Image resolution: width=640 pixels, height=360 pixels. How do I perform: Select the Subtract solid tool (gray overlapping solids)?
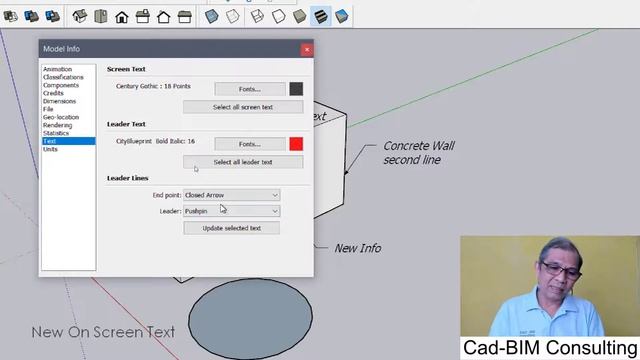click(10, 16)
